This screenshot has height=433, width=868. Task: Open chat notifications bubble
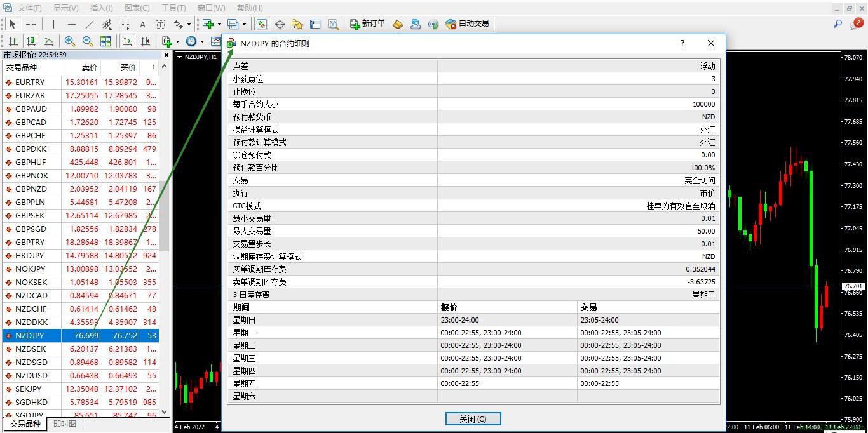click(857, 24)
